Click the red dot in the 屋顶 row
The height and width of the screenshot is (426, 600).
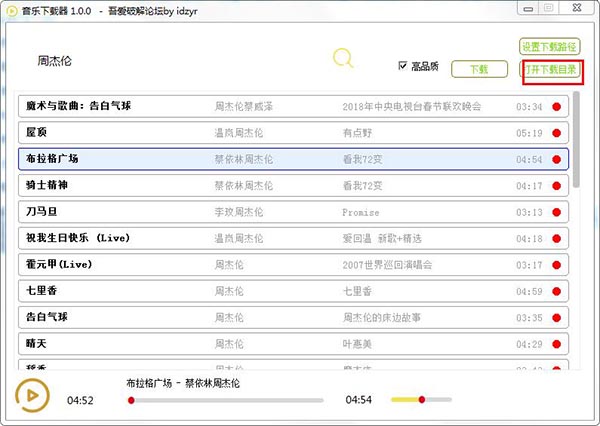(556, 133)
